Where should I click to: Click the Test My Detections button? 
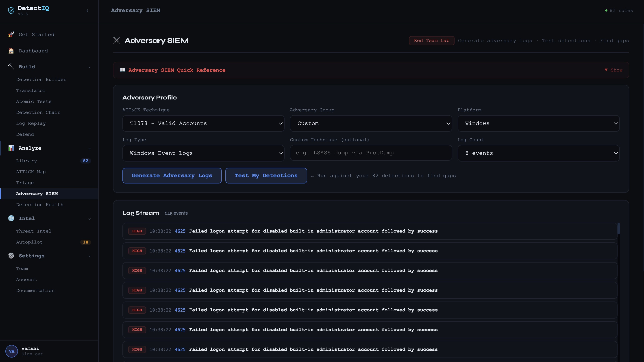point(266,176)
